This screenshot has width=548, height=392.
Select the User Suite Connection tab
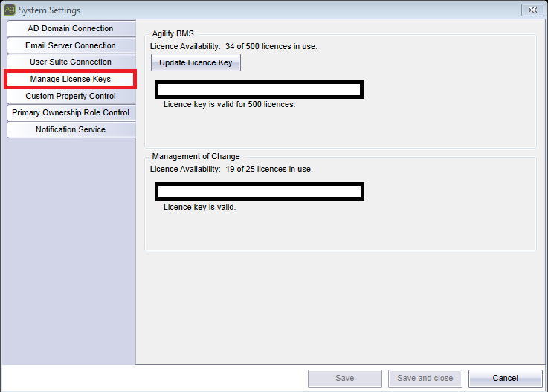(71, 62)
